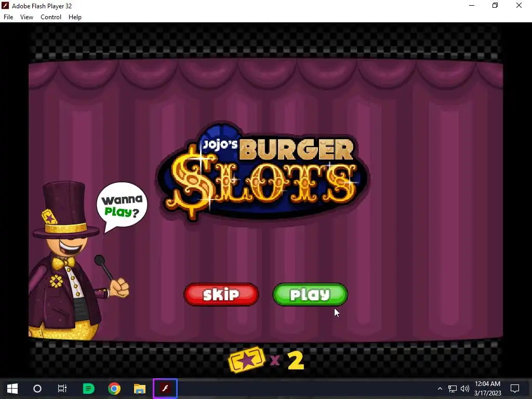This screenshot has width=532, height=399.
Task: Open the View menu
Action: (x=26, y=17)
